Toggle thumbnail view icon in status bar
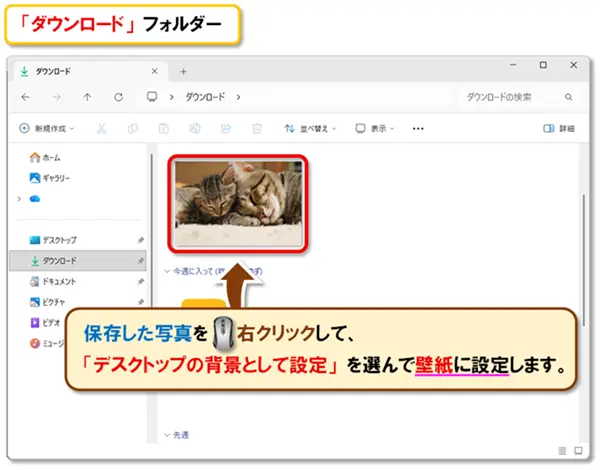 (578, 451)
